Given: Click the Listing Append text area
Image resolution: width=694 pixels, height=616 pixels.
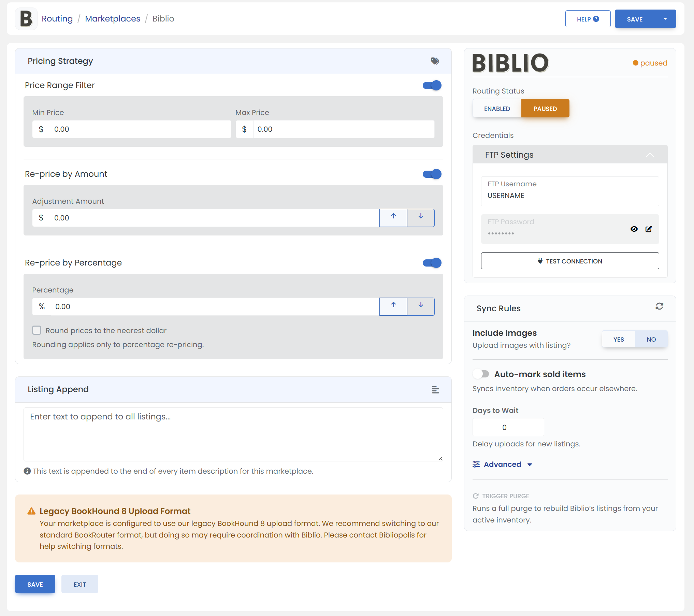Looking at the screenshot, I should click(x=233, y=434).
